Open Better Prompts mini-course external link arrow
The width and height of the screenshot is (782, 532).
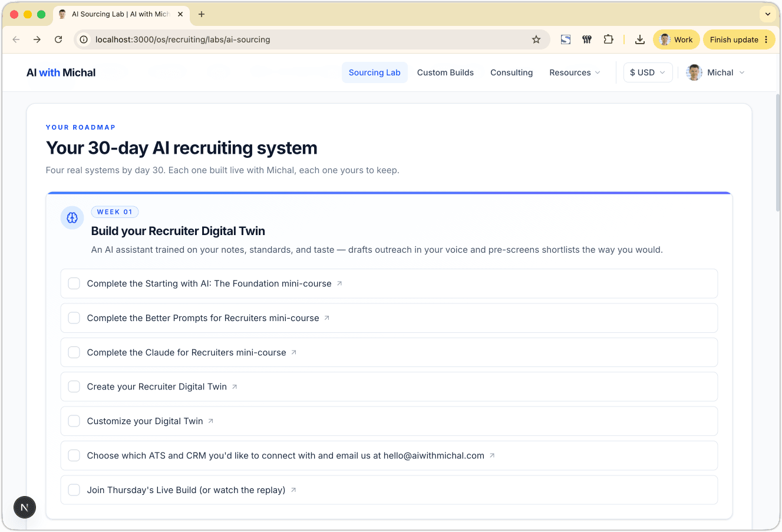pyautogui.click(x=327, y=318)
